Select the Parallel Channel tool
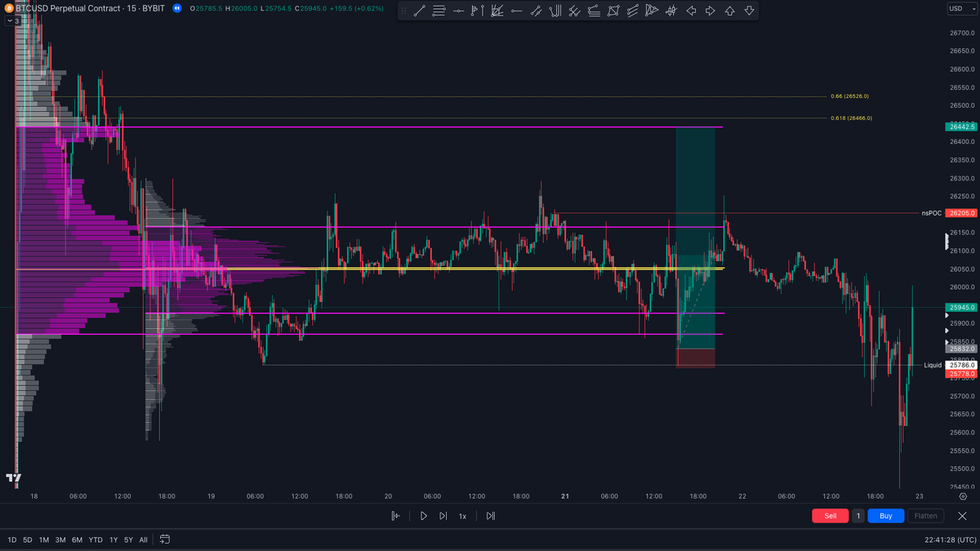The width and height of the screenshot is (980, 551). [x=574, y=11]
